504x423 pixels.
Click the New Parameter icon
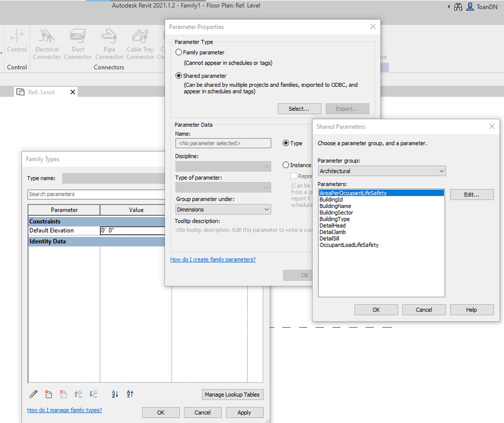pos(48,394)
